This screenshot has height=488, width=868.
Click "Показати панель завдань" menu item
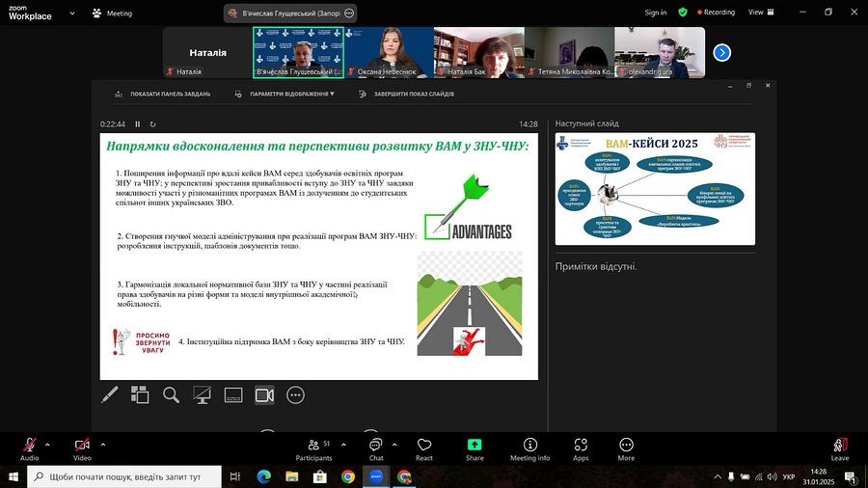pyautogui.click(x=163, y=95)
